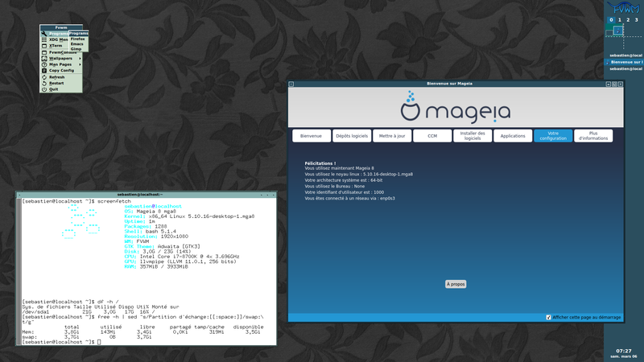Click 'OS: Mageia 8 mga8' line

pyautogui.click(x=151, y=212)
